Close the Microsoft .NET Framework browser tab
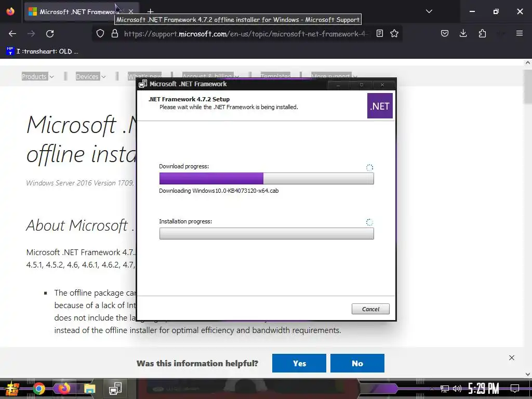This screenshot has height=399, width=532. coord(131,11)
